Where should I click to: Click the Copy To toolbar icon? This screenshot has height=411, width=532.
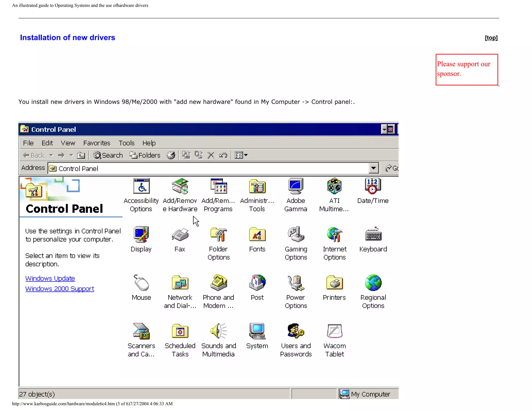199,155
